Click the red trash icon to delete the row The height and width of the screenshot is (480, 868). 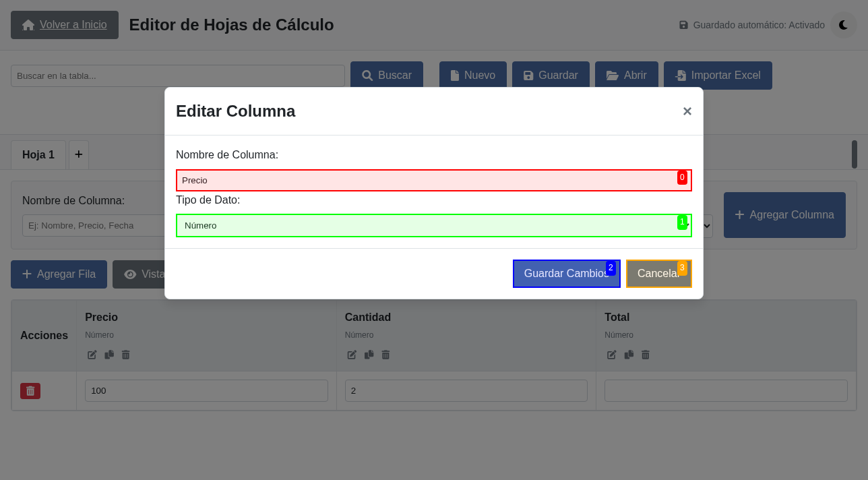pyautogui.click(x=30, y=390)
